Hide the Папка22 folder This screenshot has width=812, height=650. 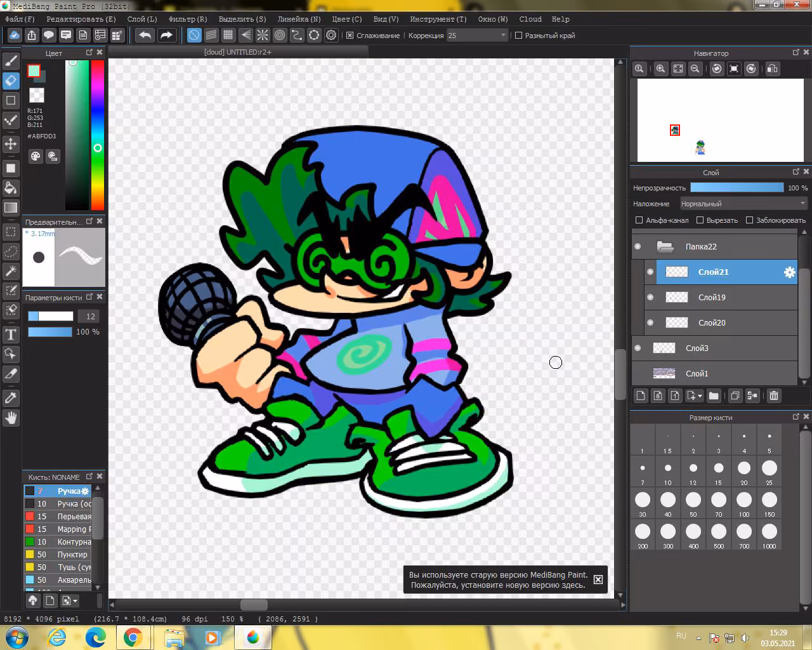pyautogui.click(x=638, y=246)
